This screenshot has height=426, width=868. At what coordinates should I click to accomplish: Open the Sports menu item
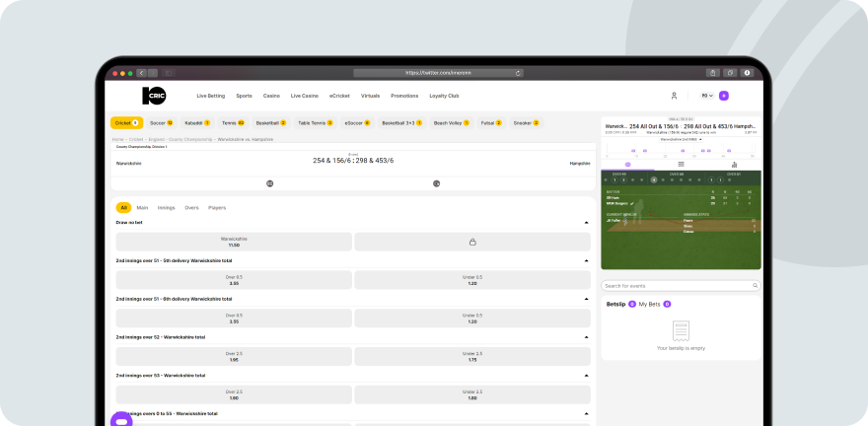(245, 96)
